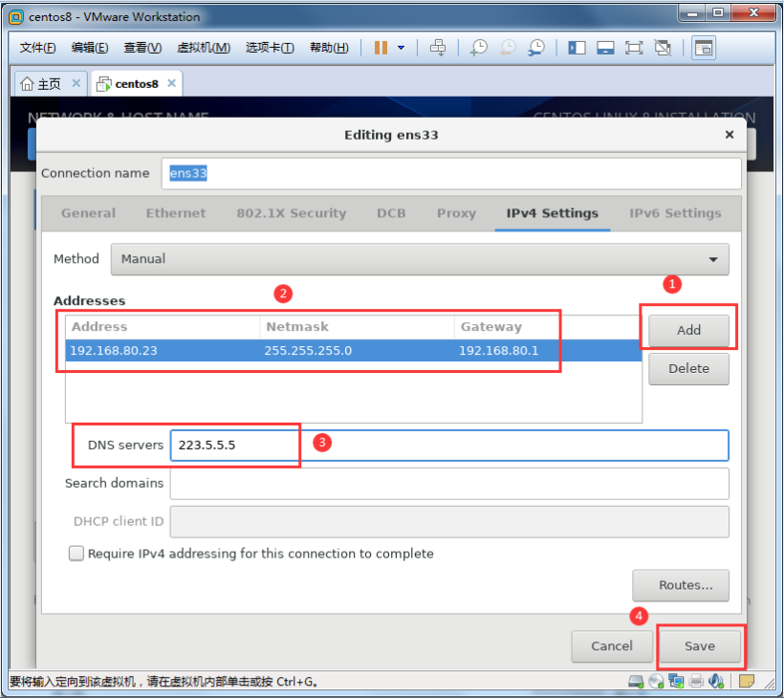
Task: Click the Search domains input field
Action: (x=449, y=484)
